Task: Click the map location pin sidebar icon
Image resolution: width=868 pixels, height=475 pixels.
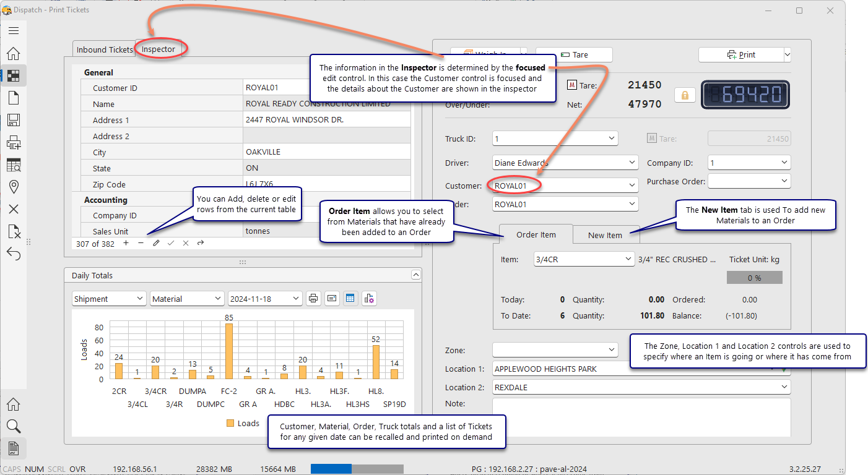Action: tap(14, 187)
